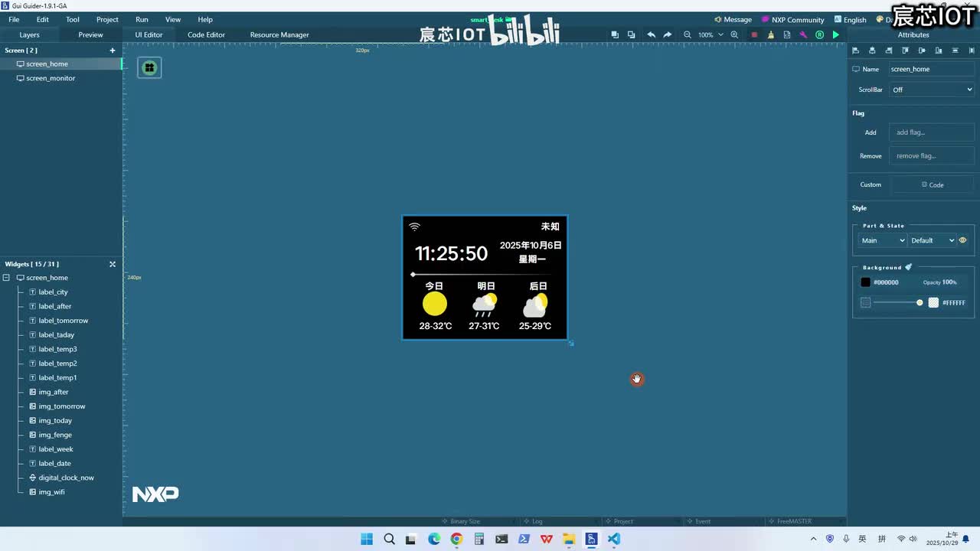Open the Project menu
The image size is (980, 551).
click(x=107, y=19)
